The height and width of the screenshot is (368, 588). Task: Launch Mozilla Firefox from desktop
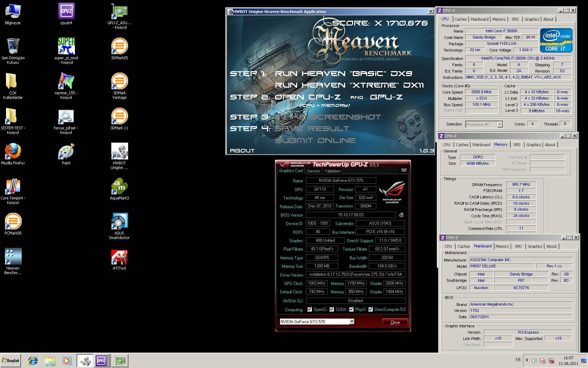[13, 154]
